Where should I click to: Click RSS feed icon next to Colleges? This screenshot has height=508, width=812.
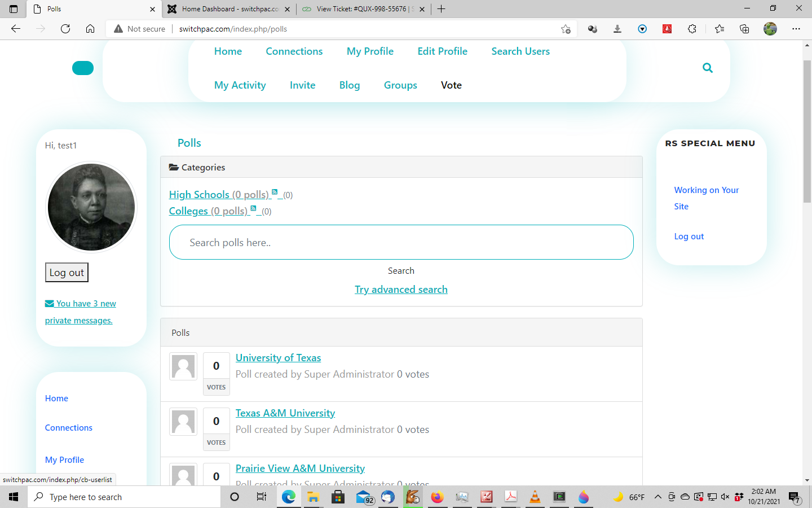tap(253, 208)
